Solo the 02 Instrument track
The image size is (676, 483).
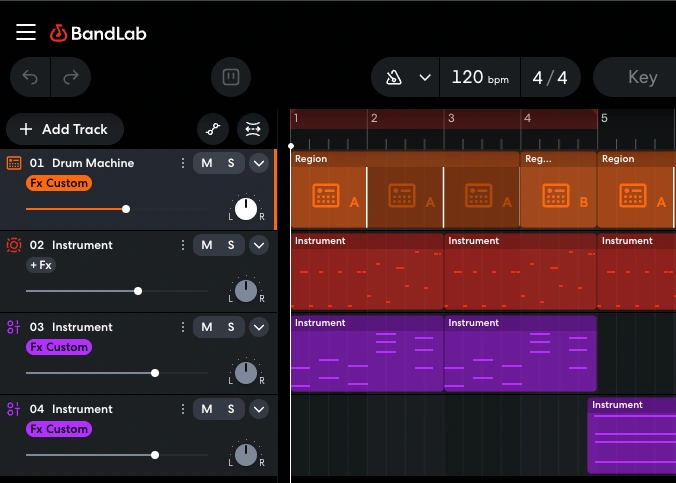(231, 245)
